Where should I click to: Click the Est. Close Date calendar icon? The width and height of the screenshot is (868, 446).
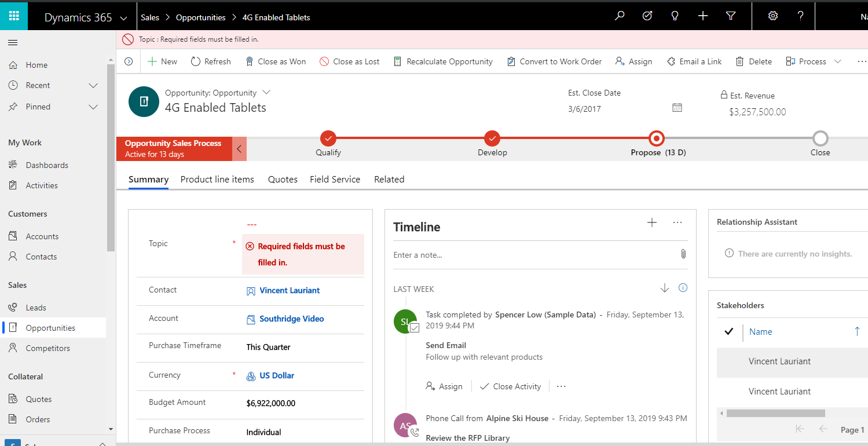[677, 108]
